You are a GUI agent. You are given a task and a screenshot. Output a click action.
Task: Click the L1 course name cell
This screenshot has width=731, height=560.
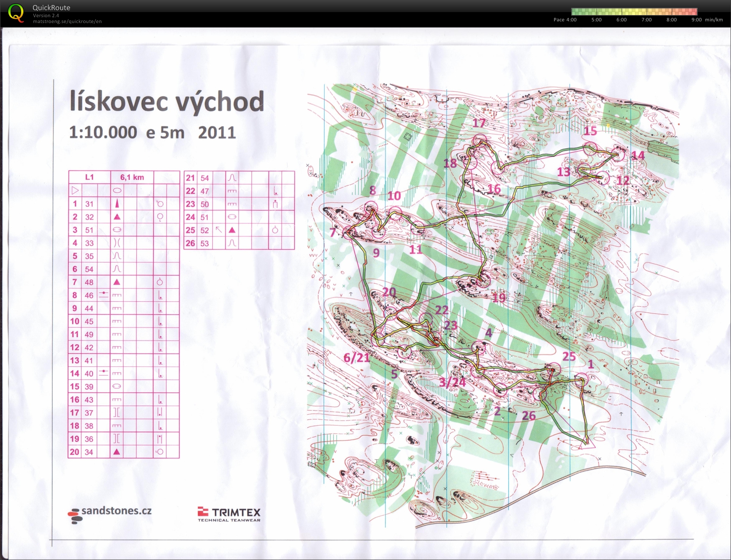90,177
